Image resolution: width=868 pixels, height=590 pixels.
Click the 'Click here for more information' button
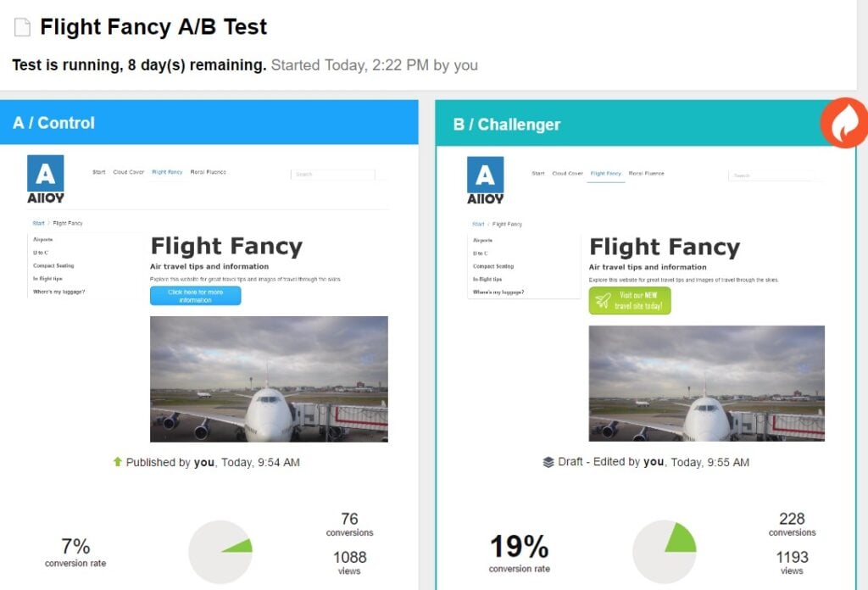196,297
